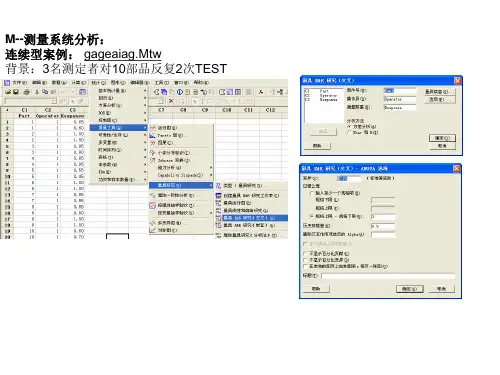Click 选项 button in Gage R&R dialog
This screenshot has width=500, height=375.
[439, 99]
